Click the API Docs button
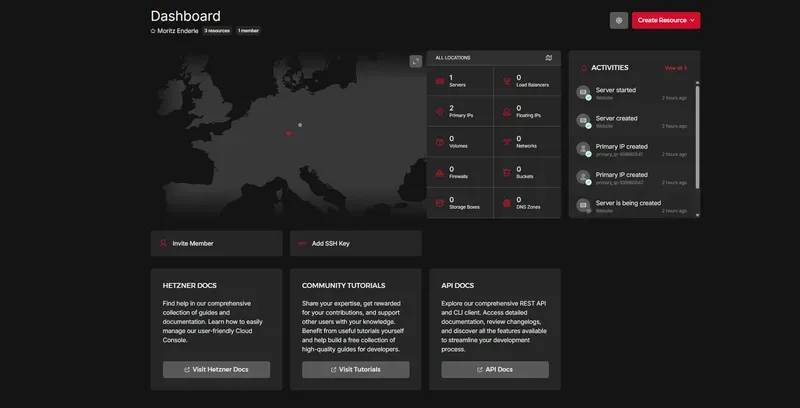The height and width of the screenshot is (408, 800). pyautogui.click(x=495, y=370)
